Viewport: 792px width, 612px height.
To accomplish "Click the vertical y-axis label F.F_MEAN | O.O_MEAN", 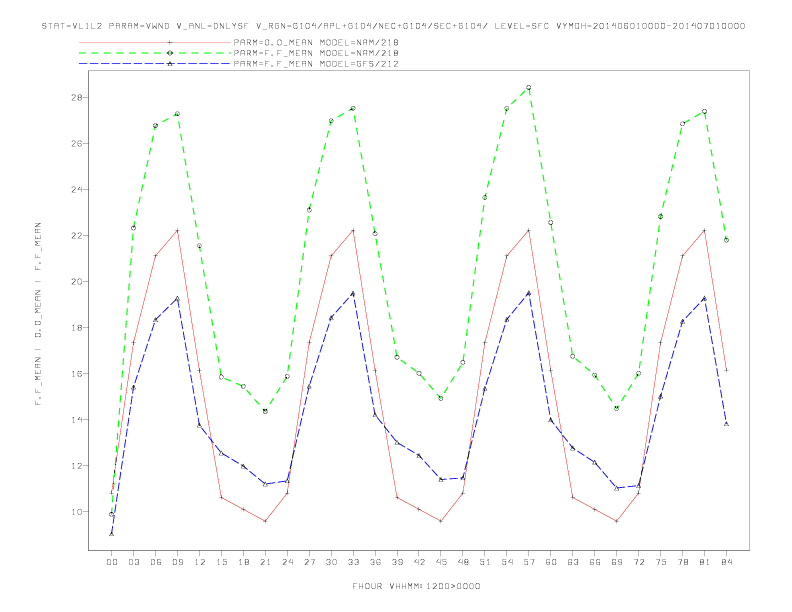I will pos(38,314).
